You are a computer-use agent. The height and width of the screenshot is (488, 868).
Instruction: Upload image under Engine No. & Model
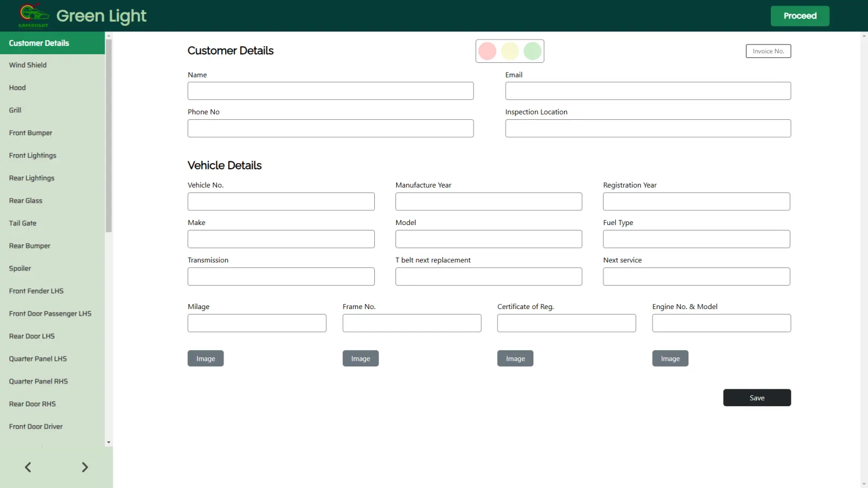tap(670, 358)
